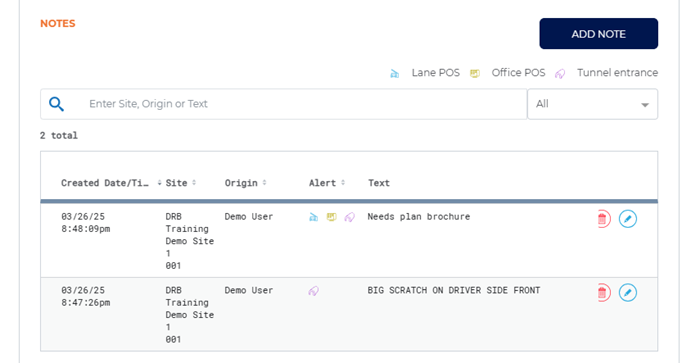Delete the Needs plan brochure note
The width and height of the screenshot is (700, 363).
click(x=603, y=219)
